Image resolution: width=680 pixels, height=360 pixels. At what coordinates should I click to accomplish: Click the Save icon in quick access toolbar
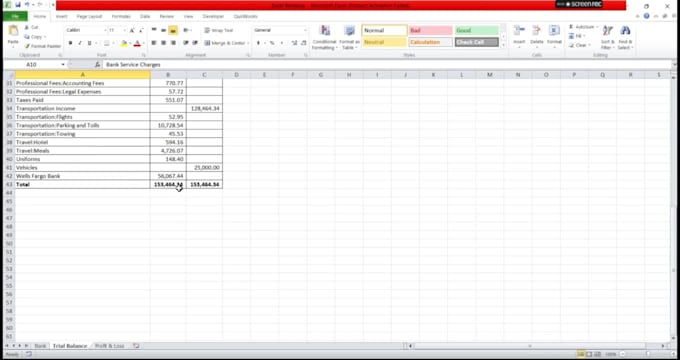[x=18, y=5]
